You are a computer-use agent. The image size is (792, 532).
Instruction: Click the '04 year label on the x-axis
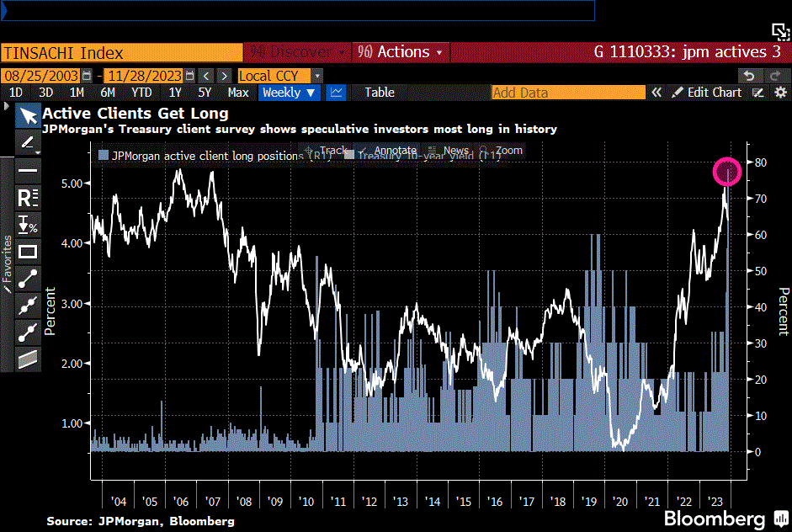point(118,502)
